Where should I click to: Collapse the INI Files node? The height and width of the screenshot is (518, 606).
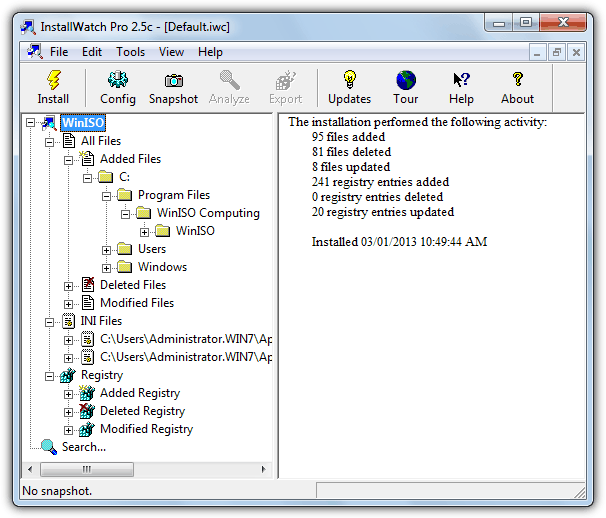[49, 322]
